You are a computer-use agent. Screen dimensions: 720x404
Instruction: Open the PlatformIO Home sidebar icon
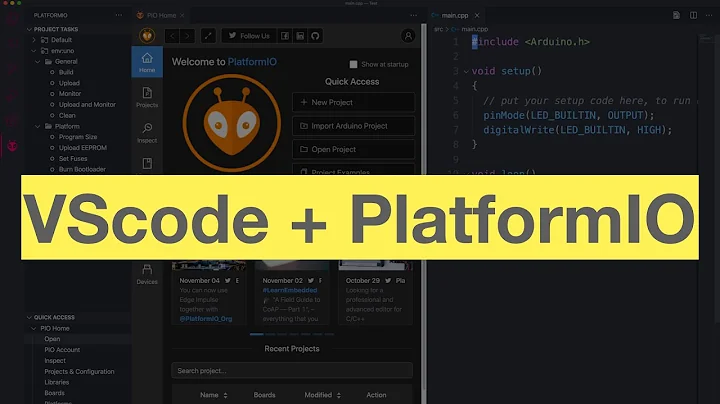click(147, 62)
